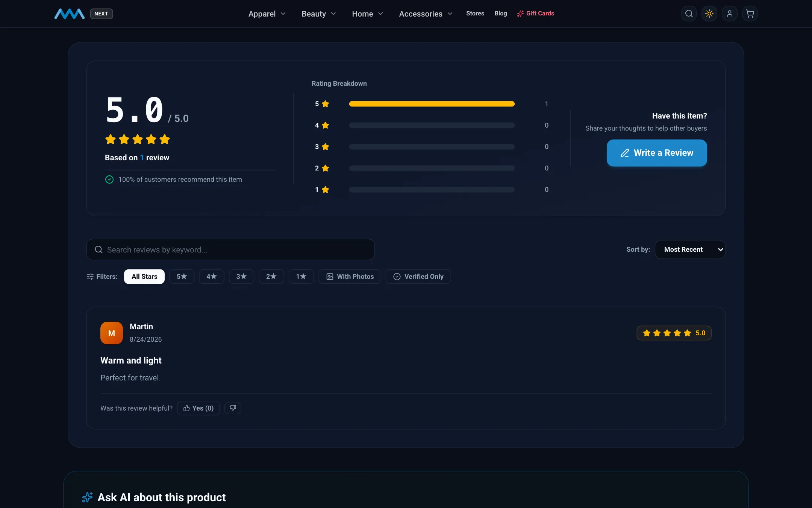Click the 1-star rating breakdown bar
This screenshot has height=508, width=812.
[432, 190]
